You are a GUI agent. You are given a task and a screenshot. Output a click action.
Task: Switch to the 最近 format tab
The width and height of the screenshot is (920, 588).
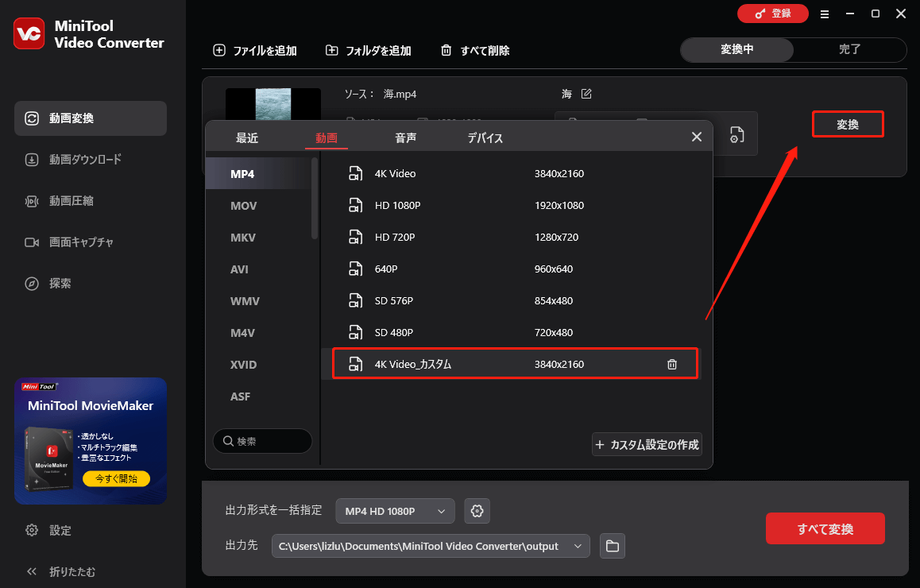click(247, 138)
